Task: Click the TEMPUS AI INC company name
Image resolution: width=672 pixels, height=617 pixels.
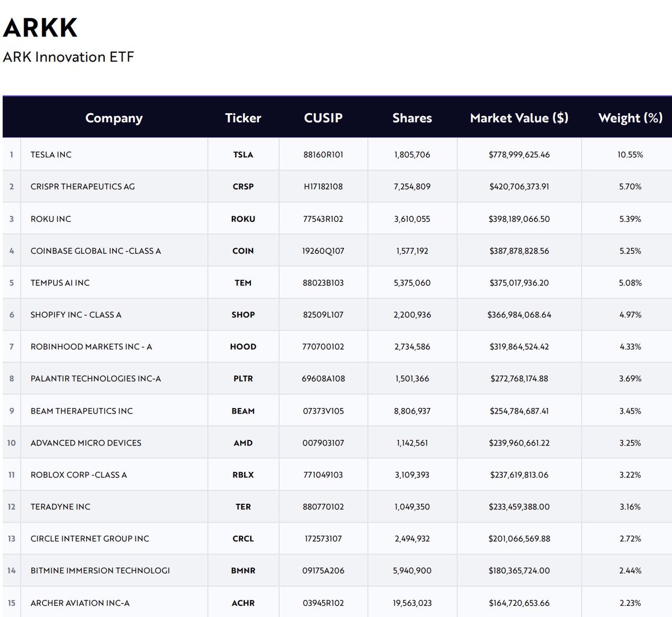Action: [60, 283]
